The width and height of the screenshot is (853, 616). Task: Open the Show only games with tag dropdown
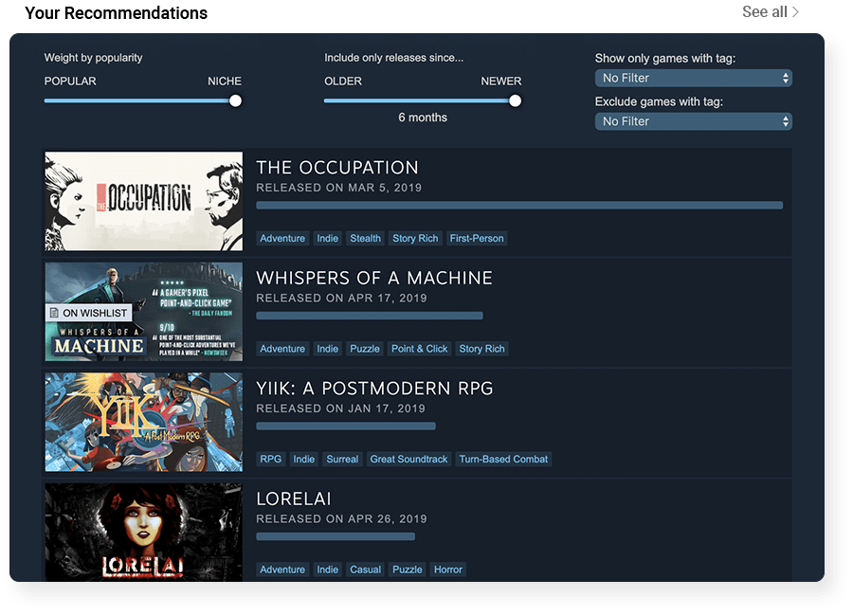click(x=694, y=78)
